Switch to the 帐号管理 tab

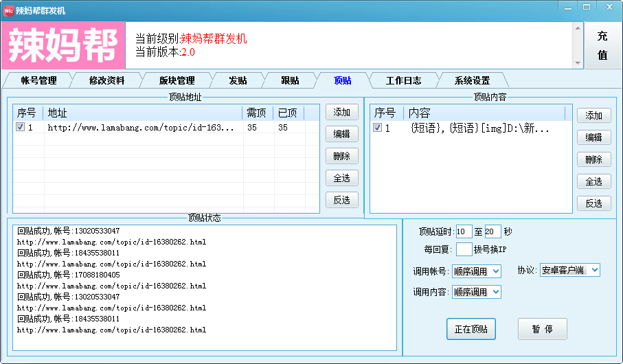tap(38, 80)
